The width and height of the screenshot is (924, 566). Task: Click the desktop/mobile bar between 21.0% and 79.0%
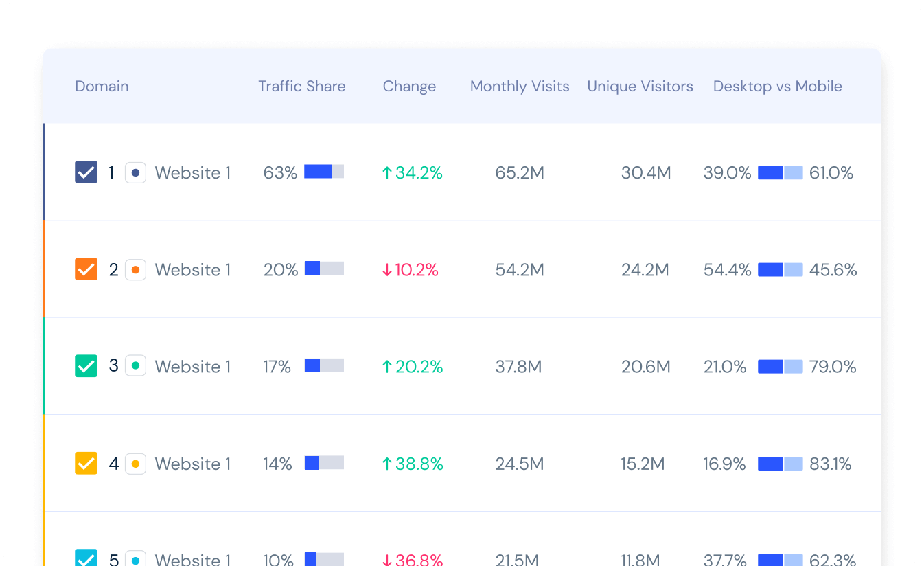(781, 367)
